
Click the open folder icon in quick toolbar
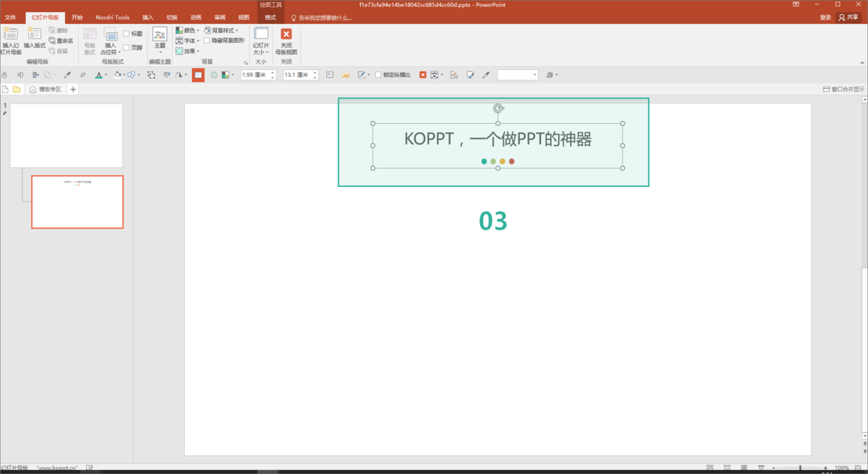(x=346, y=75)
